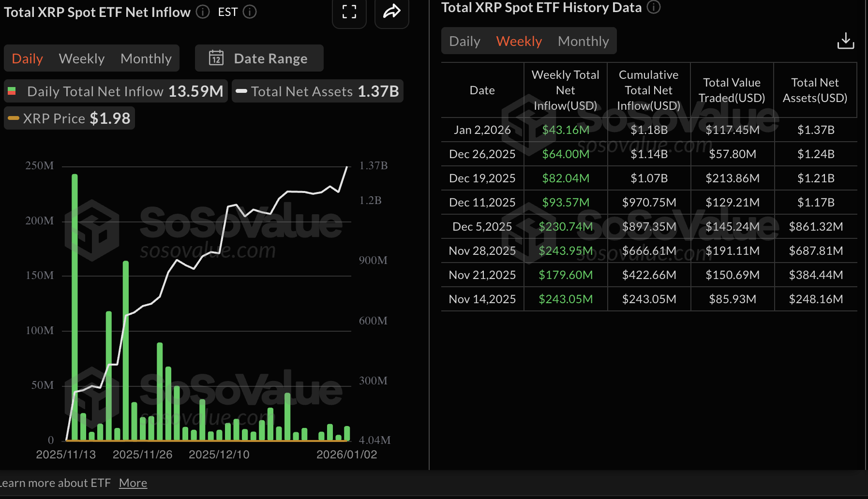Toggle the XRP Price legend series
The width and height of the screenshot is (868, 499).
[69, 117]
